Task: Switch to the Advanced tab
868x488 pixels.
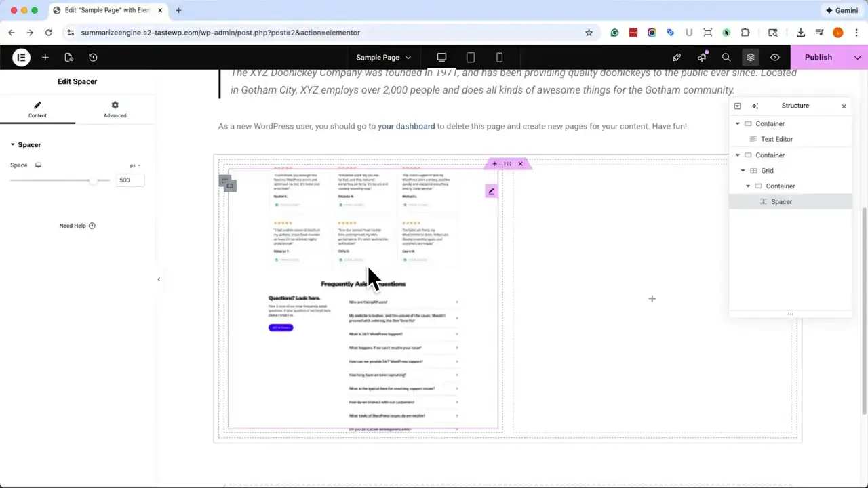Action: 115,110
